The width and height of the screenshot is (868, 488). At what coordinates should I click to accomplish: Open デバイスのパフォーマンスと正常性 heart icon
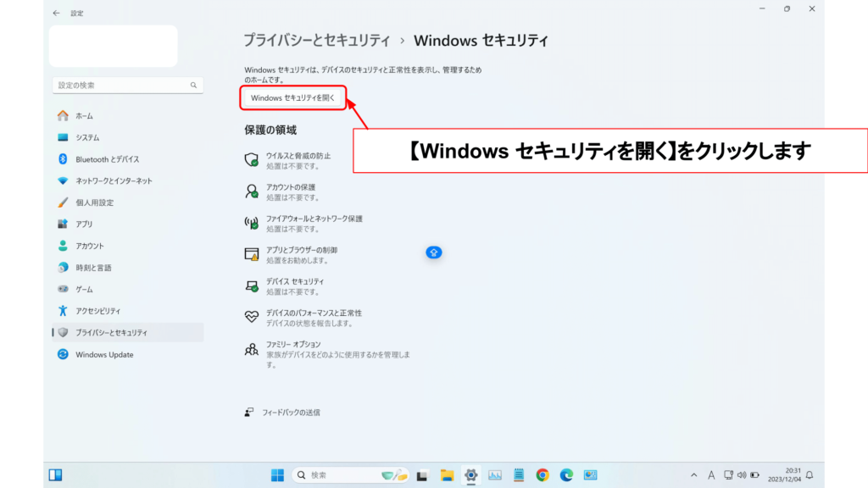(251, 317)
